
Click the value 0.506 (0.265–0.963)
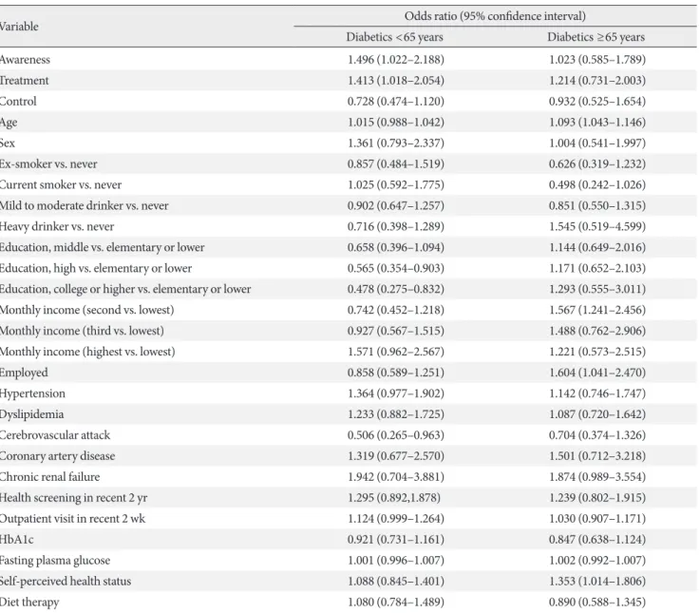point(396,435)
